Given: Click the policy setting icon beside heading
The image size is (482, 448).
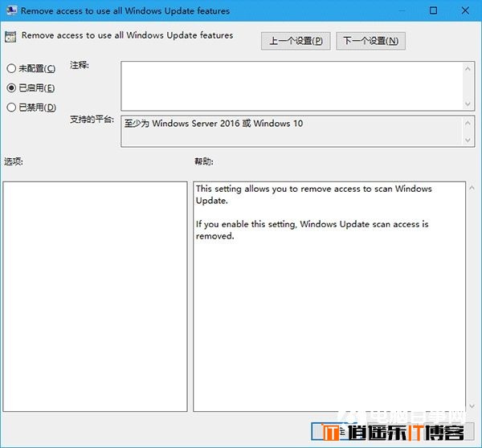Looking at the screenshot, I should coord(10,37).
